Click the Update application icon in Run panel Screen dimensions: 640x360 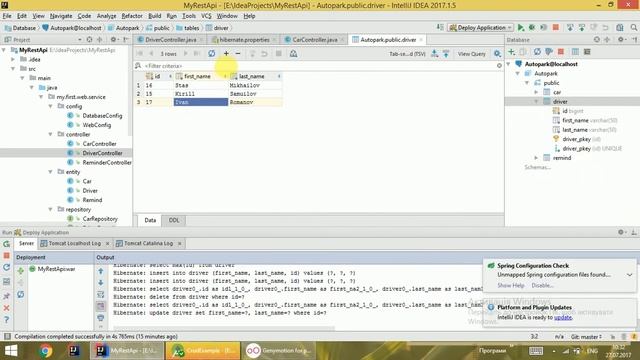[x=7, y=268]
